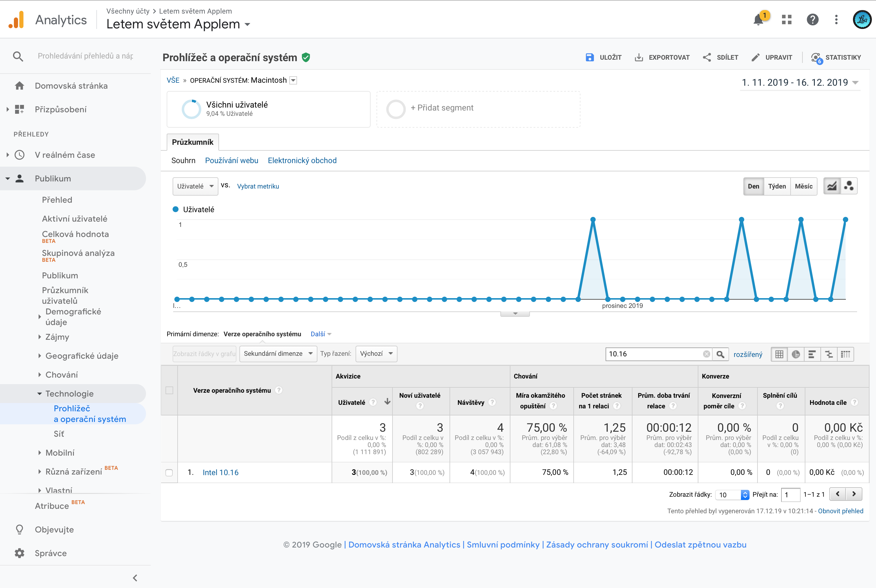Switch chart granularity to Týden

[777, 186]
